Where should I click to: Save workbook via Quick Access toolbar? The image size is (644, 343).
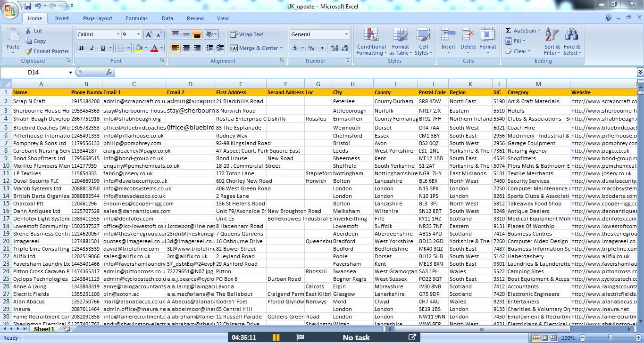point(28,6)
